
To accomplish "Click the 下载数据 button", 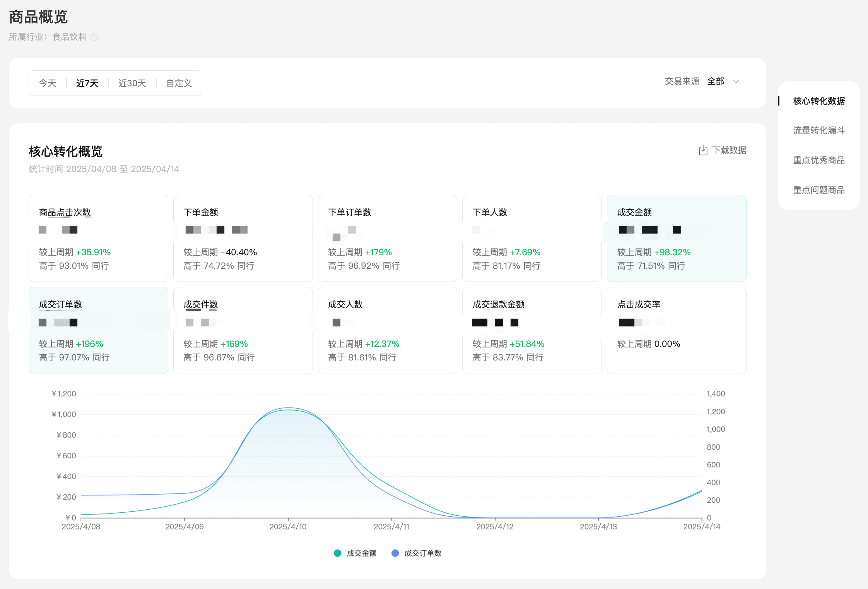I will (729, 150).
